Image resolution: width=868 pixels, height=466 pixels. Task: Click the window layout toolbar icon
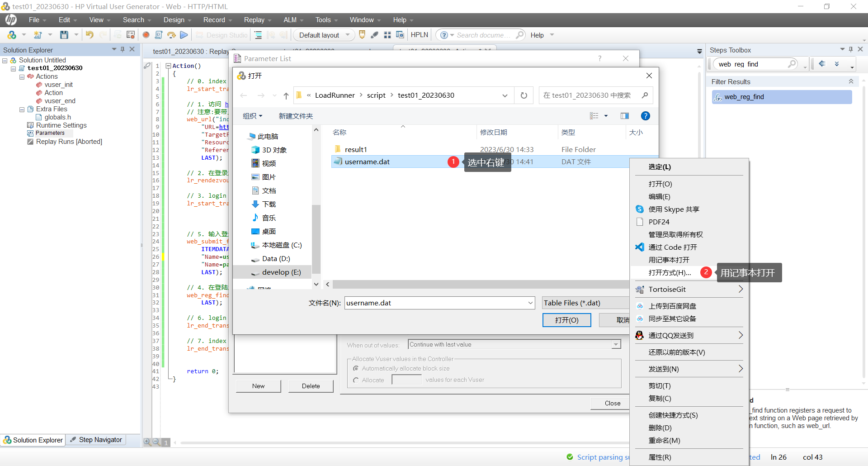pyautogui.click(x=400, y=35)
